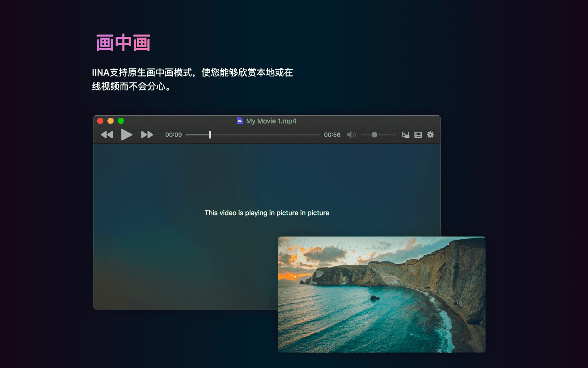Open quick settings gear icon

pyautogui.click(x=430, y=135)
